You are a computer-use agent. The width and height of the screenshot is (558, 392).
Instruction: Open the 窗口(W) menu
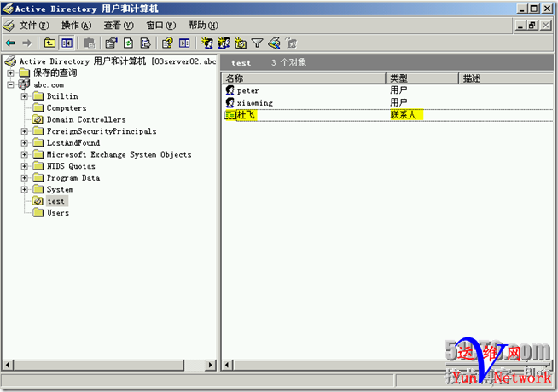tap(161, 26)
